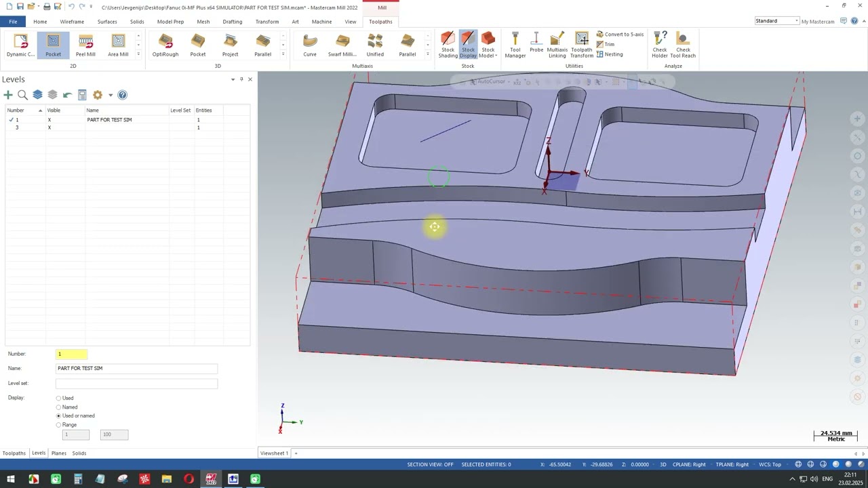Switch to the Solids ribbon tab
The width and height of the screenshot is (868, 488).
[x=137, y=22]
